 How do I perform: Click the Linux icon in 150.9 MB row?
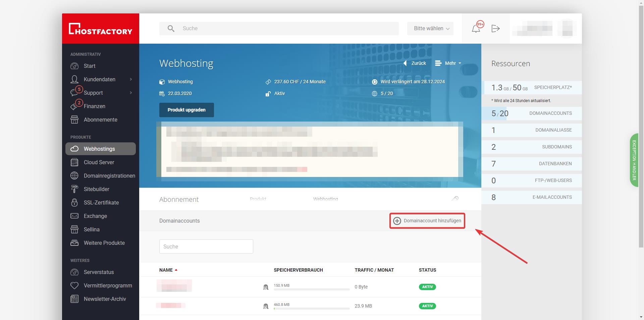266,287
